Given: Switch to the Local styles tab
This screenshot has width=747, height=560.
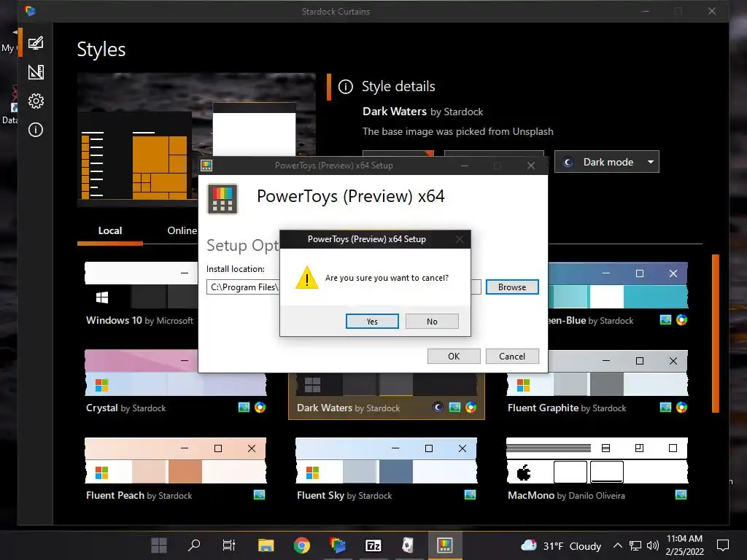Looking at the screenshot, I should [110, 231].
